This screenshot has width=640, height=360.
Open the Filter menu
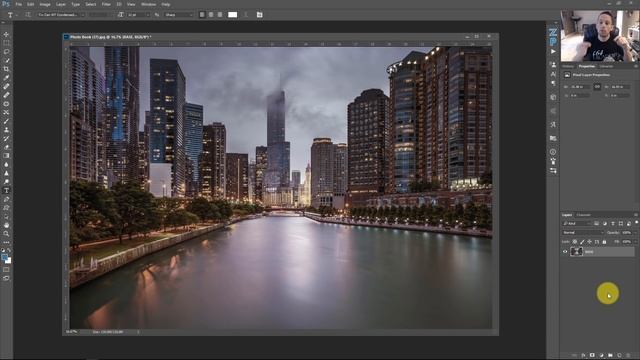pyautogui.click(x=106, y=4)
